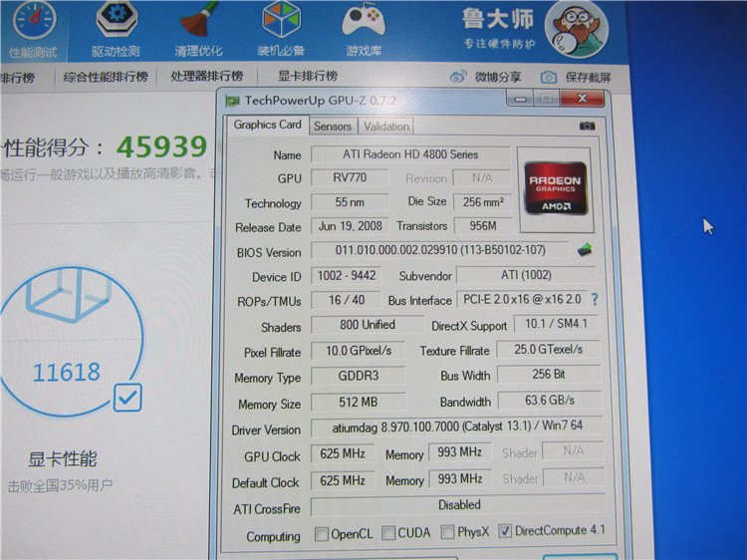Viewport: 747px width, 560px height.
Task: Click the Default Clock 625 MHz value
Action: 343,480
